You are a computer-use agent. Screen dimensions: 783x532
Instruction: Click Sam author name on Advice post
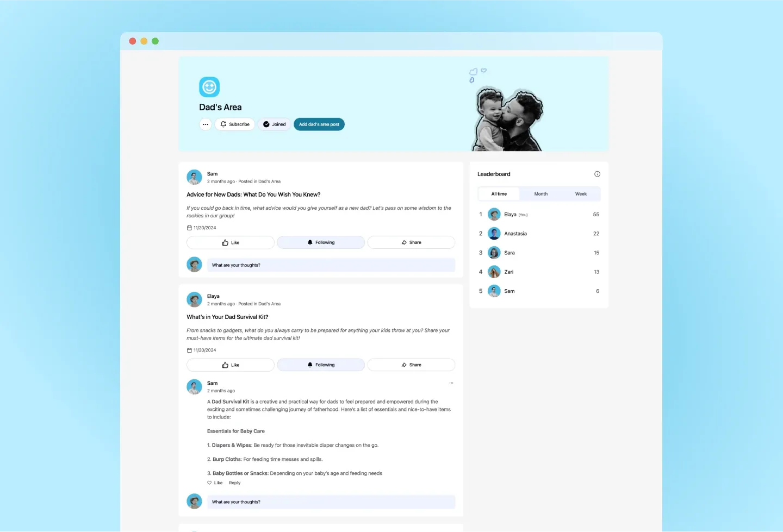[x=212, y=174]
